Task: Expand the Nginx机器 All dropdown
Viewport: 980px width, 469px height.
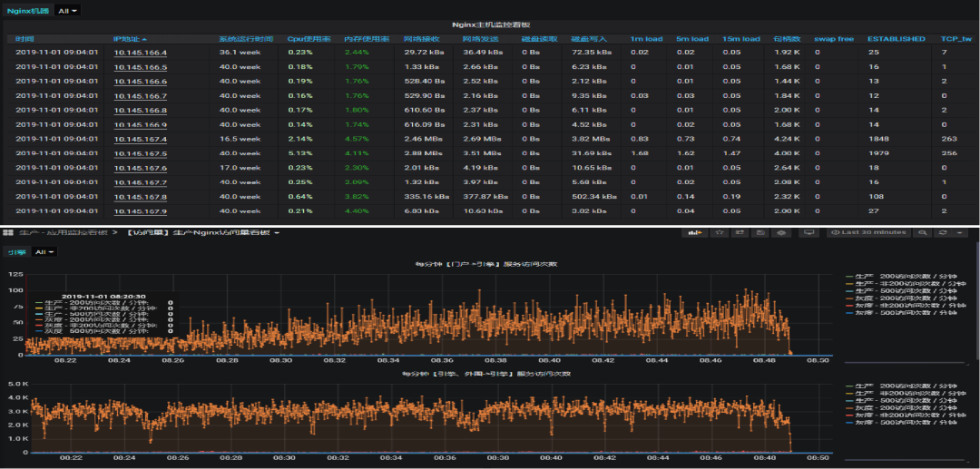Action: (67, 11)
